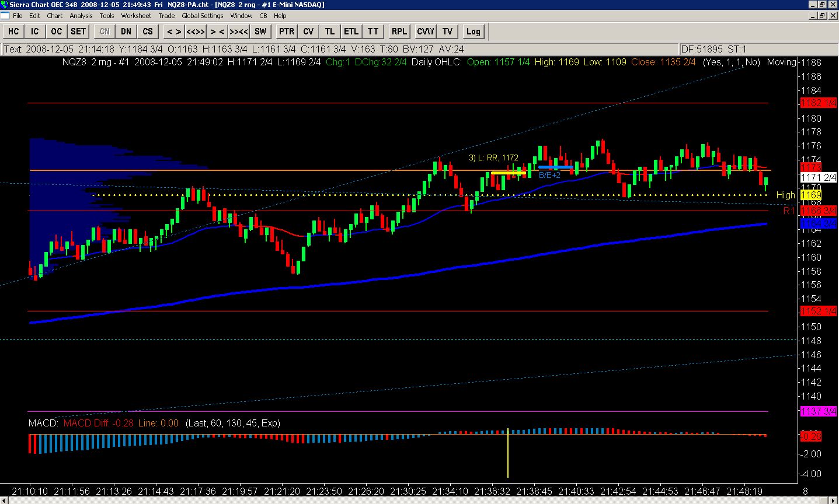
Task: Click the 1171 2/4 last price label
Action: (x=819, y=177)
